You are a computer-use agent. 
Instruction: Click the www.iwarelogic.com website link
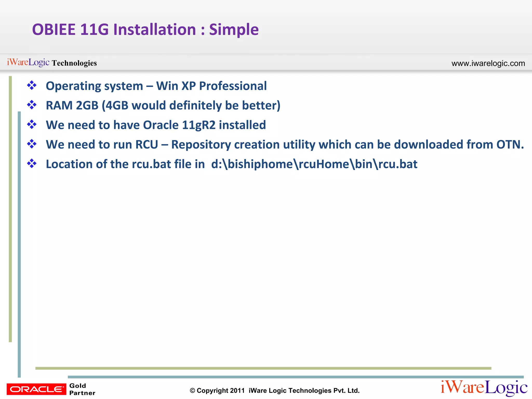pyautogui.click(x=488, y=63)
